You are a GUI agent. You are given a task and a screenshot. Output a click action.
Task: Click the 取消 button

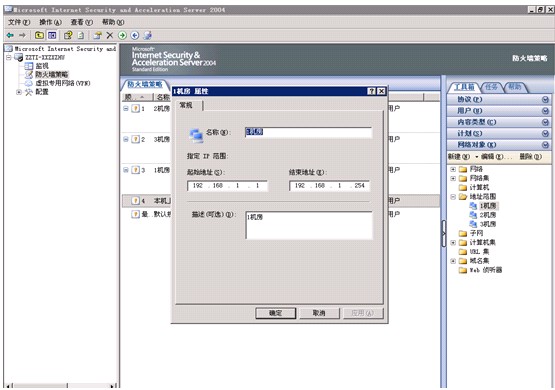[x=319, y=313]
